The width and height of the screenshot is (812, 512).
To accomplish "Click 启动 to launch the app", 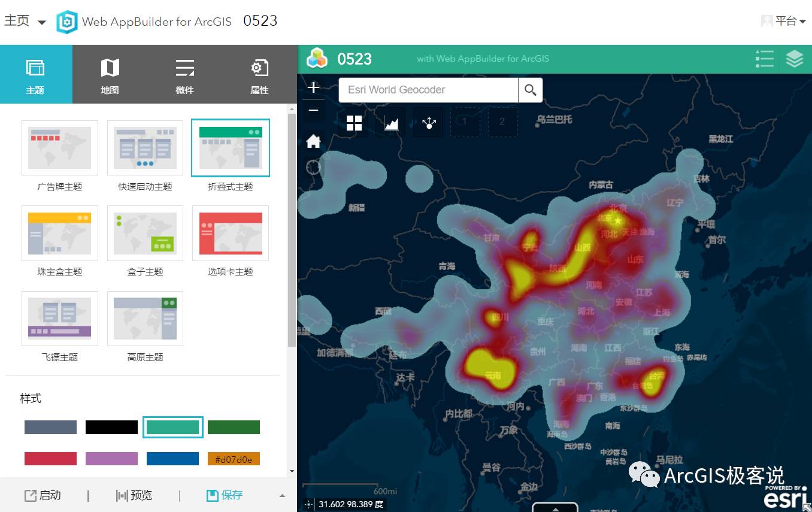I will pyautogui.click(x=43, y=495).
